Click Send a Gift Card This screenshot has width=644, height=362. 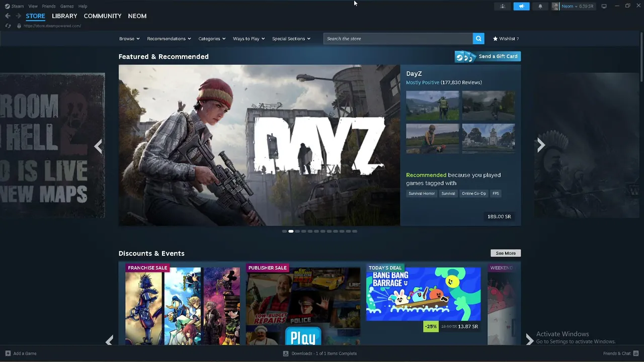click(x=488, y=56)
